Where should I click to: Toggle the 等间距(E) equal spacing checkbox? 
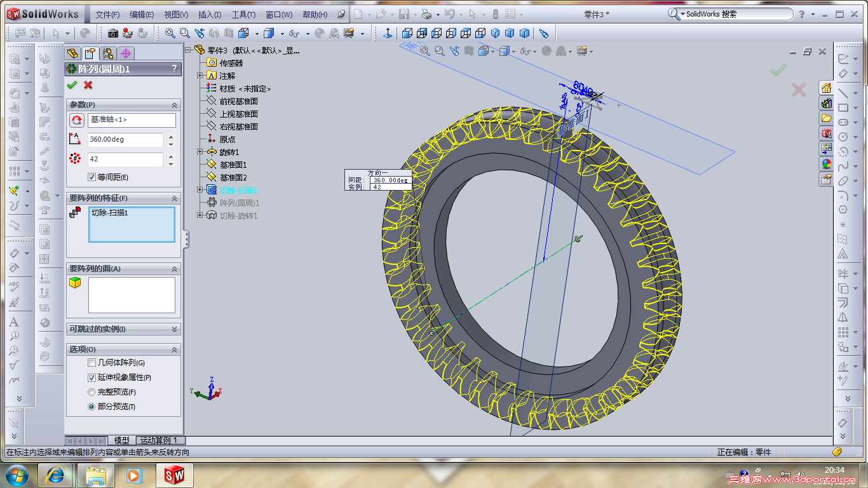pyautogui.click(x=92, y=177)
